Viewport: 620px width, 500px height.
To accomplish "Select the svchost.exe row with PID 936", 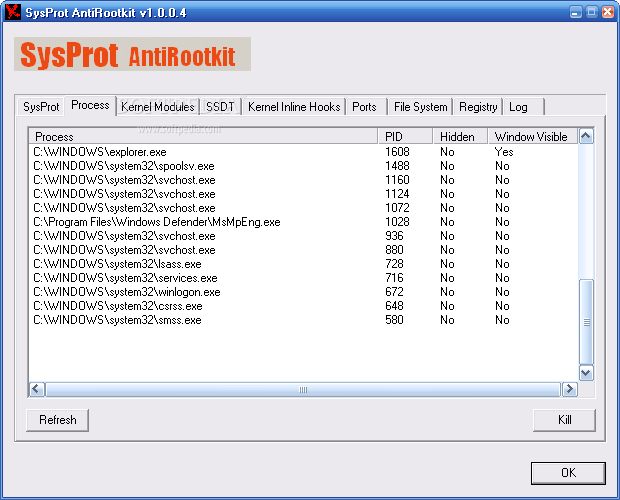I will pyautogui.click(x=303, y=236).
